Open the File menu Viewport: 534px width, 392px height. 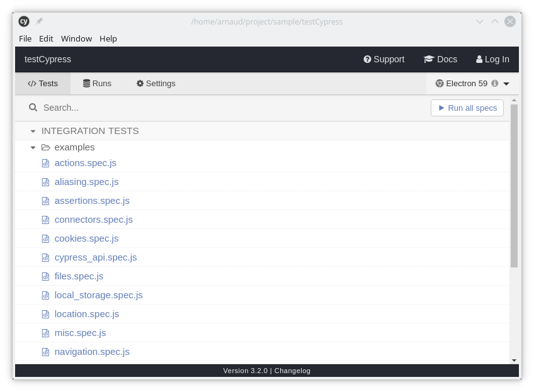(25, 38)
